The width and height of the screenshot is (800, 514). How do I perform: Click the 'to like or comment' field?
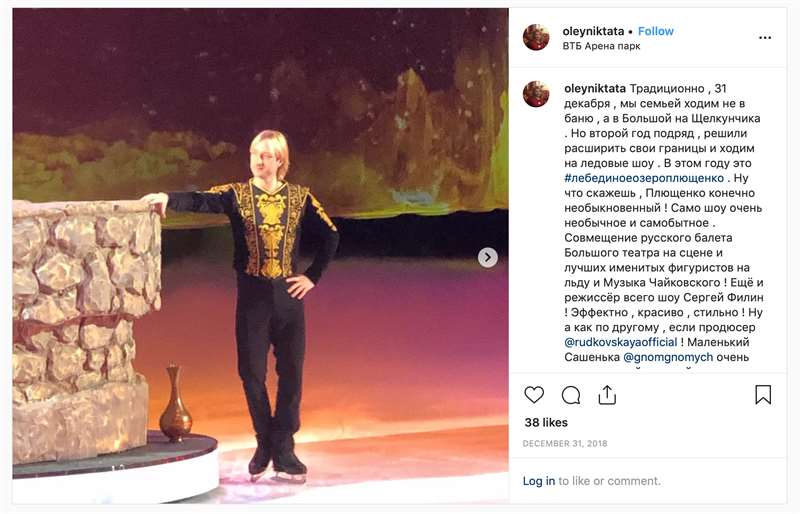click(x=609, y=481)
